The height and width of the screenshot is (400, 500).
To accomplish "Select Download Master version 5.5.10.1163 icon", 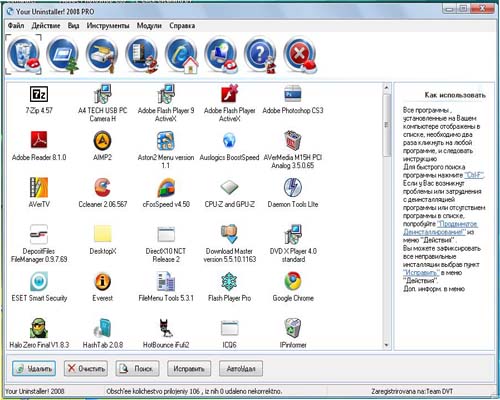I will pyautogui.click(x=229, y=234).
